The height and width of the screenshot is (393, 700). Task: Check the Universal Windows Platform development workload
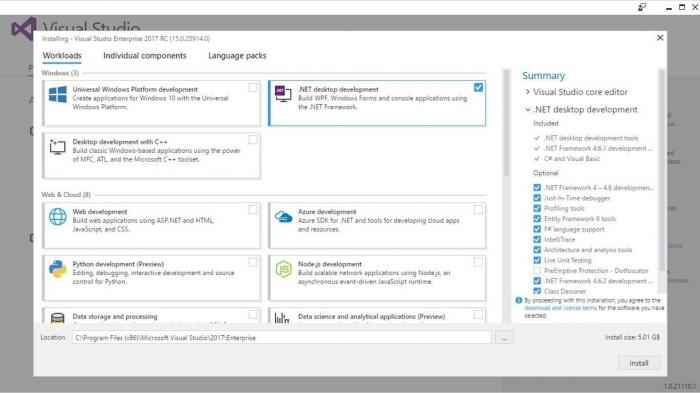coord(253,88)
